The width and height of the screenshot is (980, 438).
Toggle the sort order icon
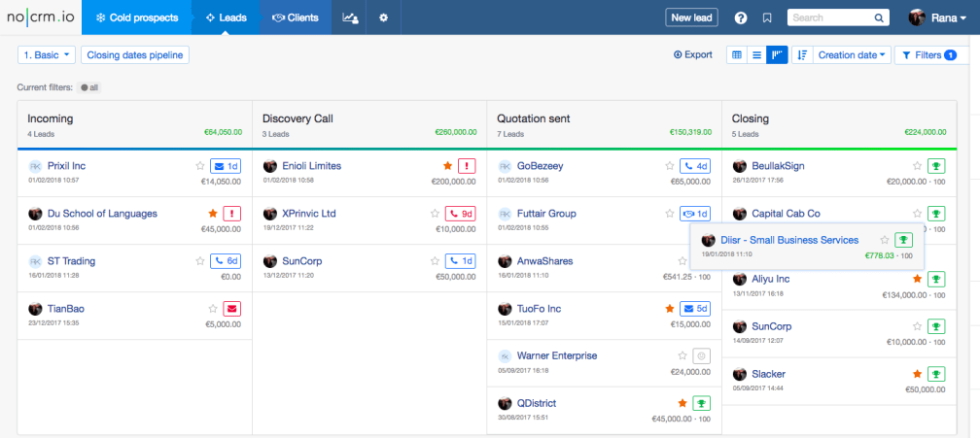pyautogui.click(x=802, y=55)
